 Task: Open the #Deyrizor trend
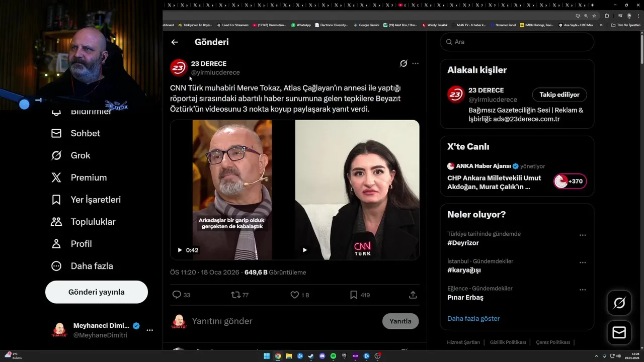click(x=463, y=243)
